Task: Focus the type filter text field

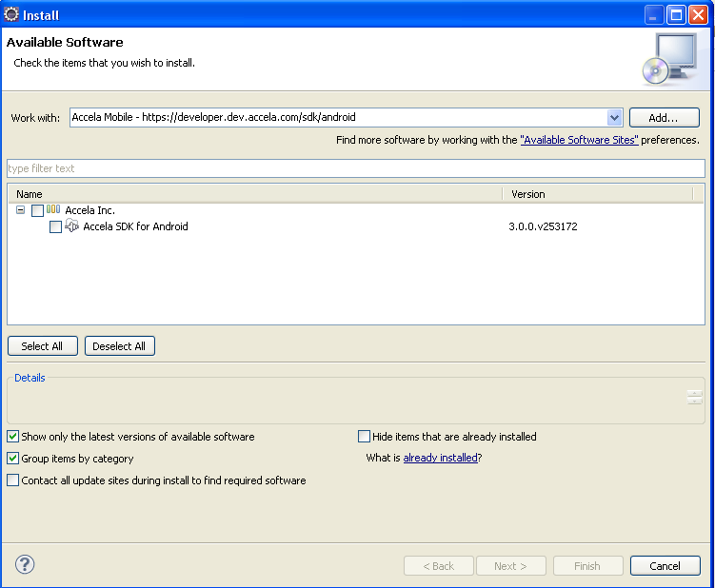Action: pyautogui.click(x=356, y=168)
